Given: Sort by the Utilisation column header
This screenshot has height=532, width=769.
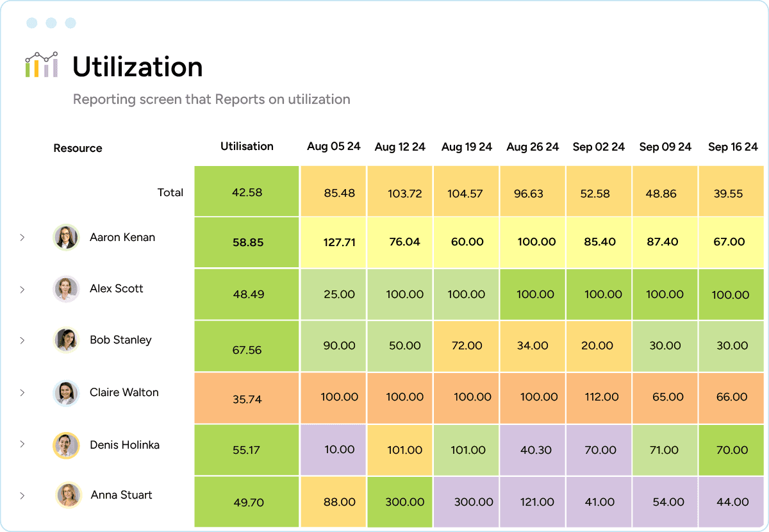Looking at the screenshot, I should click(247, 146).
